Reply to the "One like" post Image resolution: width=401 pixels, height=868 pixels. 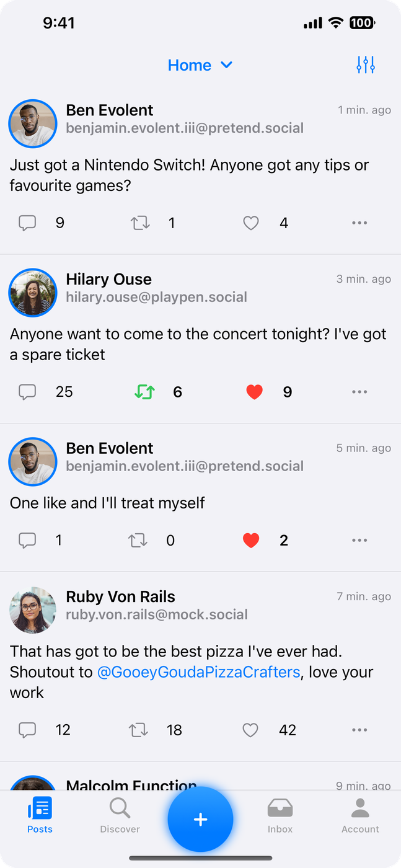pos(27,541)
